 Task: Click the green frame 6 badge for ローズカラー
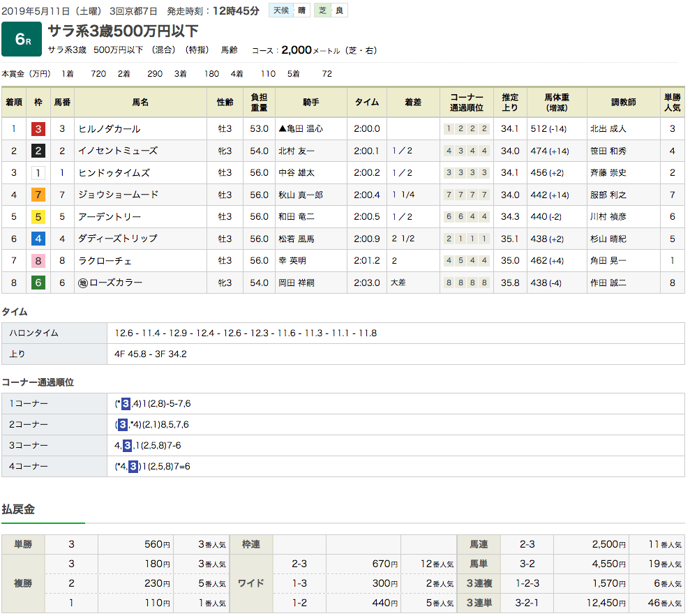click(x=38, y=283)
